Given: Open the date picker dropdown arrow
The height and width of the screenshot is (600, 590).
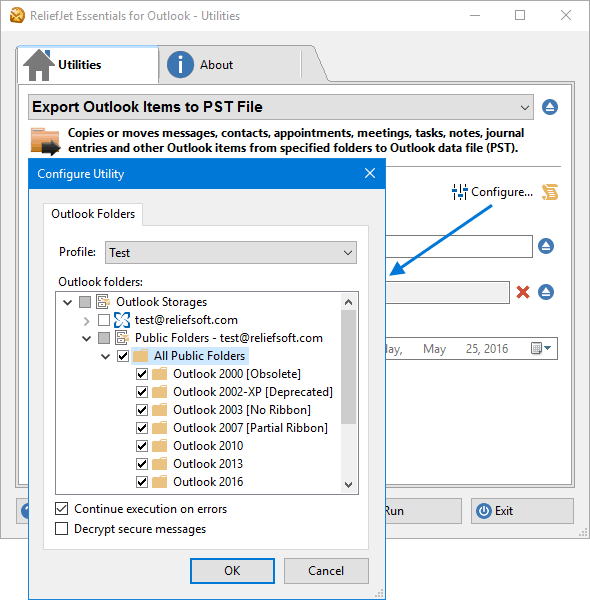Looking at the screenshot, I should [x=548, y=348].
